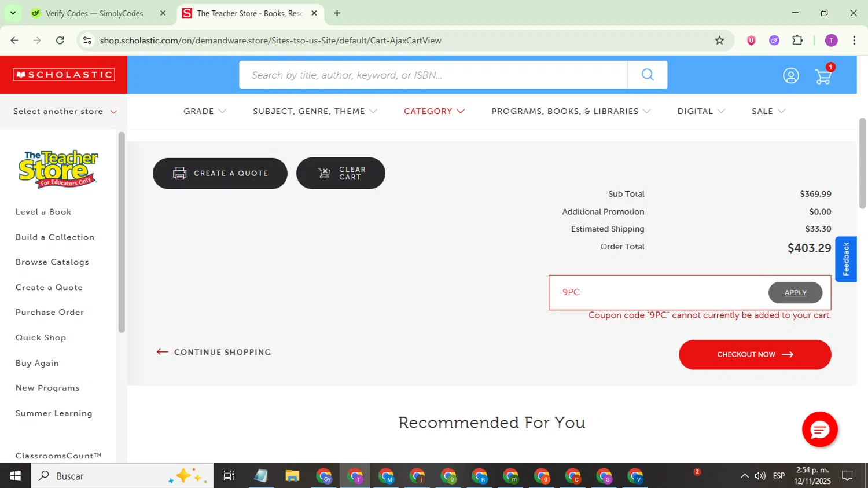View site information icon in address bar

coord(87,41)
